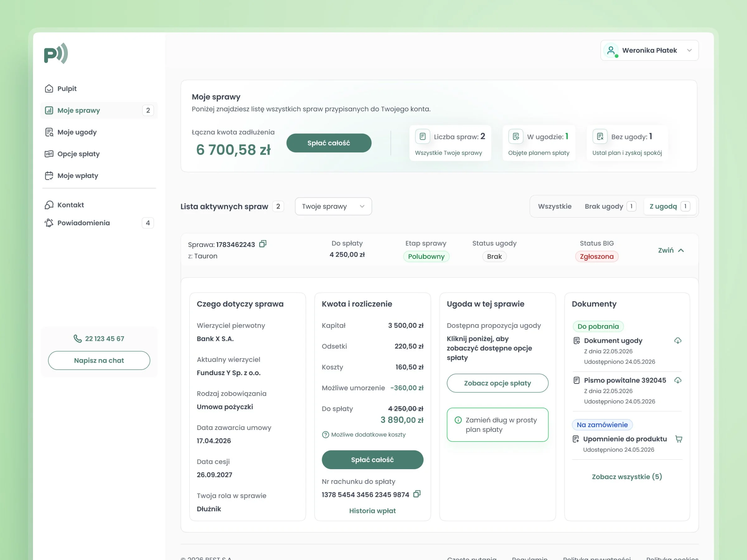Collapse the case with Zwiń
This screenshot has height=560, width=747.
[x=671, y=250]
